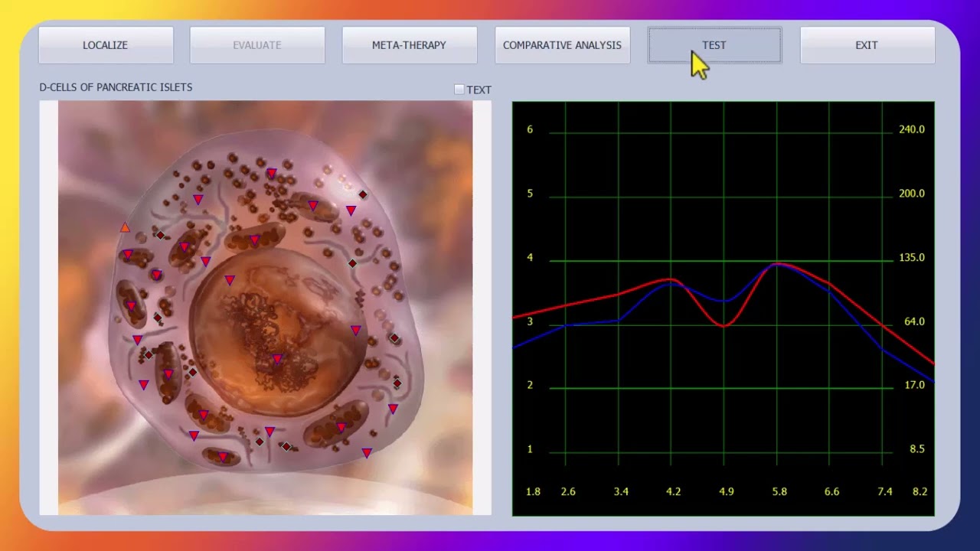This screenshot has width=980, height=551.
Task: Click the 6.6 frequency label
Action: pyautogui.click(x=831, y=491)
